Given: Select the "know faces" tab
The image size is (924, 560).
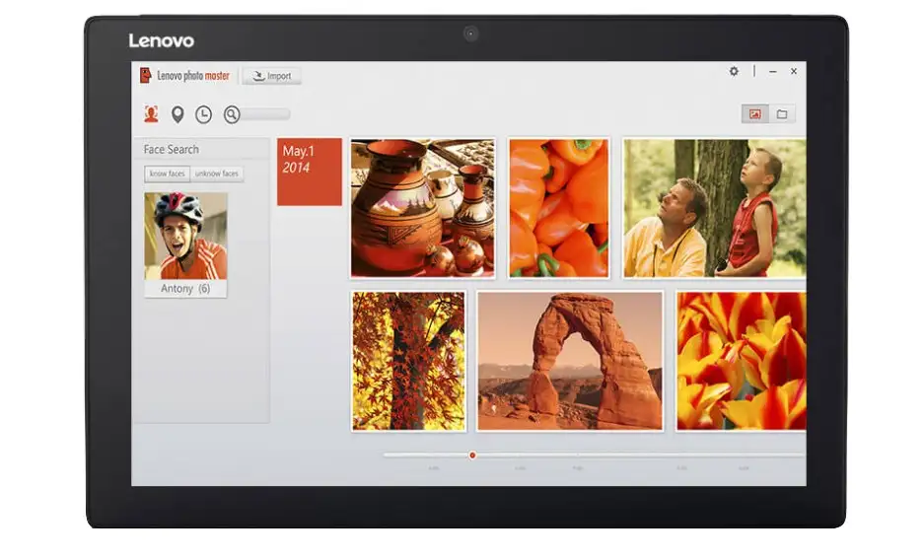Looking at the screenshot, I should pos(167,175).
